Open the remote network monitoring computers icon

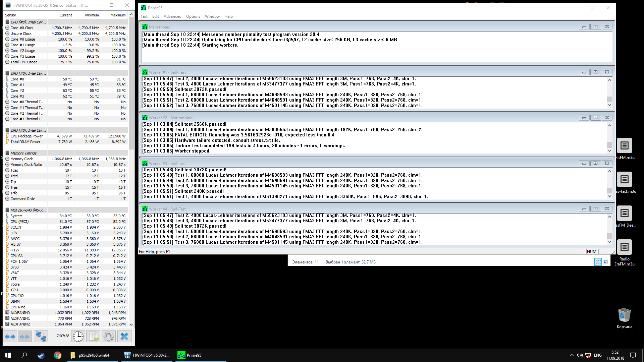coord(41,336)
